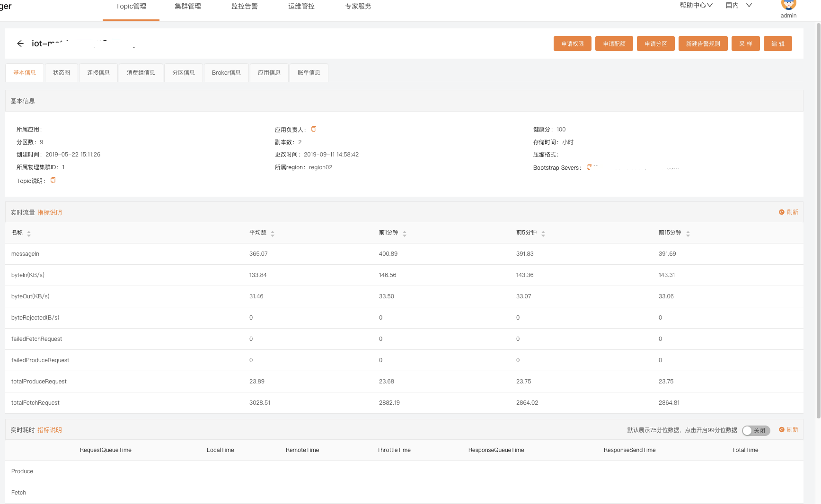Select the byteRejected(B/s) row name

pyautogui.click(x=35, y=318)
